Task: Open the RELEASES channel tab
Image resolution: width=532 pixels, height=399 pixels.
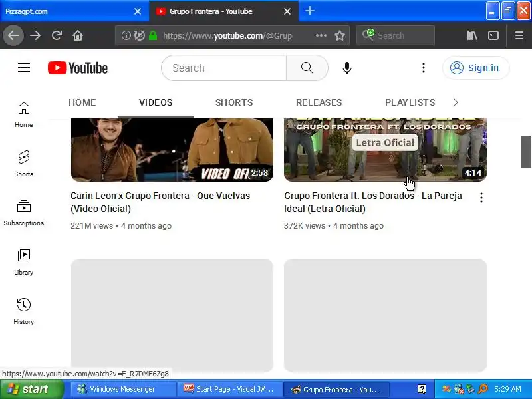Action: tap(319, 102)
